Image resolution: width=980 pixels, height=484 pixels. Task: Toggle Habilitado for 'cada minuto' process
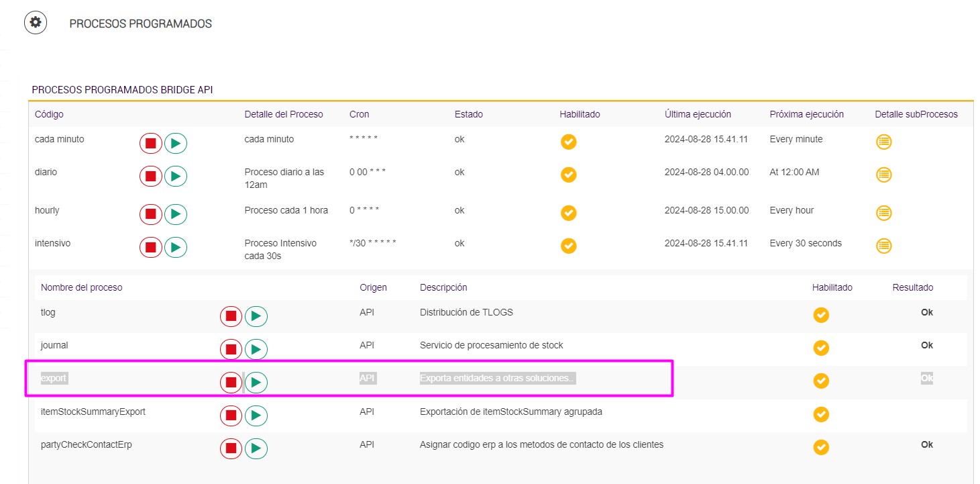[568, 142]
